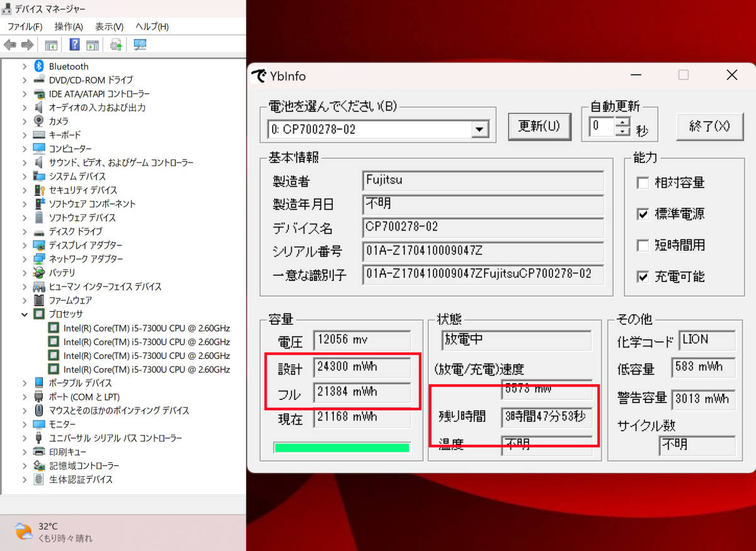This screenshot has height=551, width=756.
Task: Select the ネットワーク アダプター icon
Action: click(39, 259)
